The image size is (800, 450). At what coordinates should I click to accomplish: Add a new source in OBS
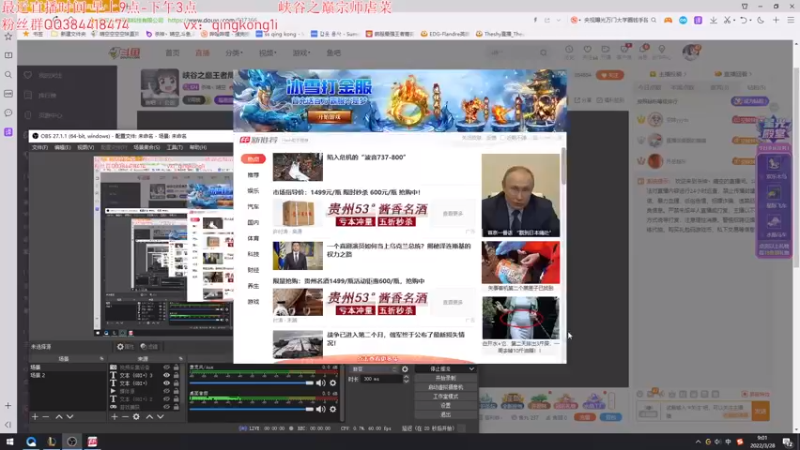coord(114,417)
